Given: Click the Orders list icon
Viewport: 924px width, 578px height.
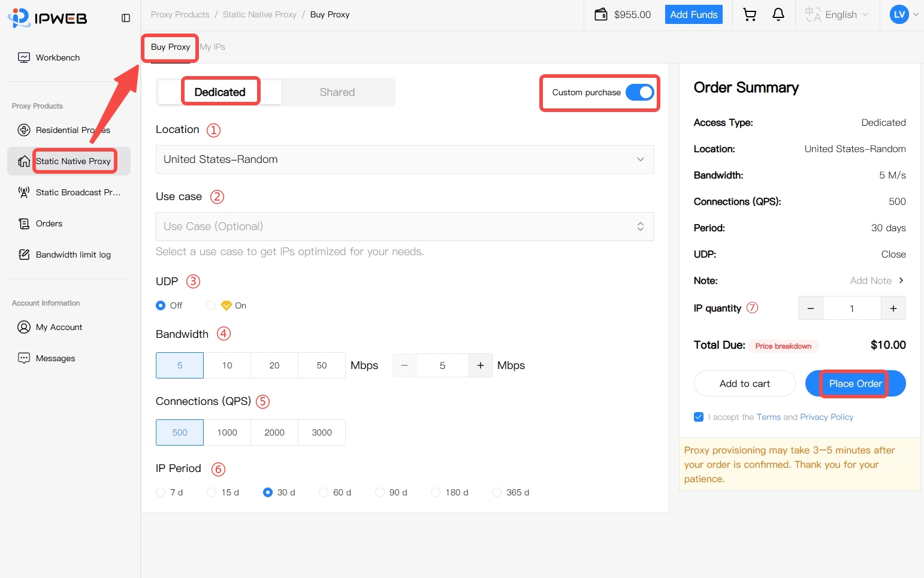Looking at the screenshot, I should (24, 223).
